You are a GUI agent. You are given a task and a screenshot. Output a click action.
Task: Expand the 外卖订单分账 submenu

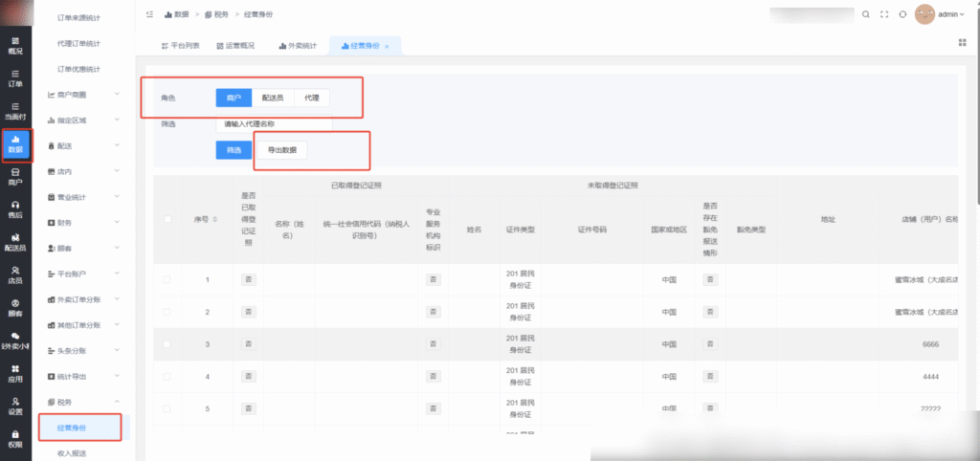click(84, 299)
